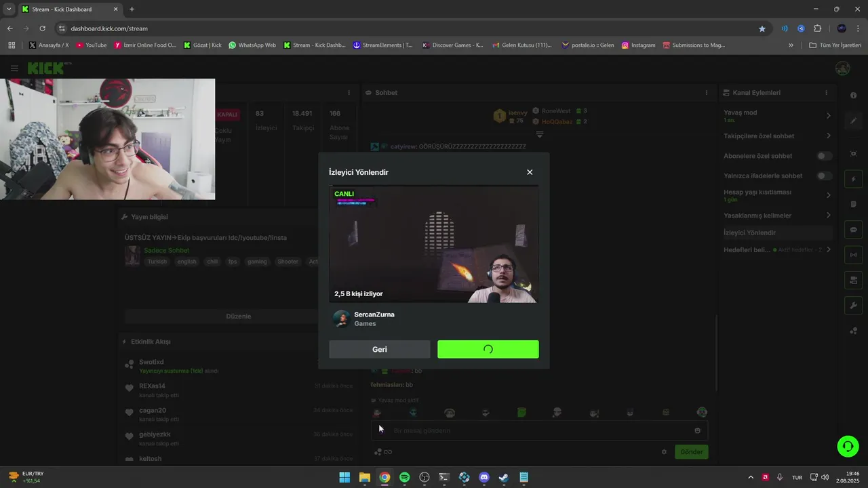Select the pencil edit icon in sidebar
Viewport: 868px width, 488px height.
click(854, 121)
